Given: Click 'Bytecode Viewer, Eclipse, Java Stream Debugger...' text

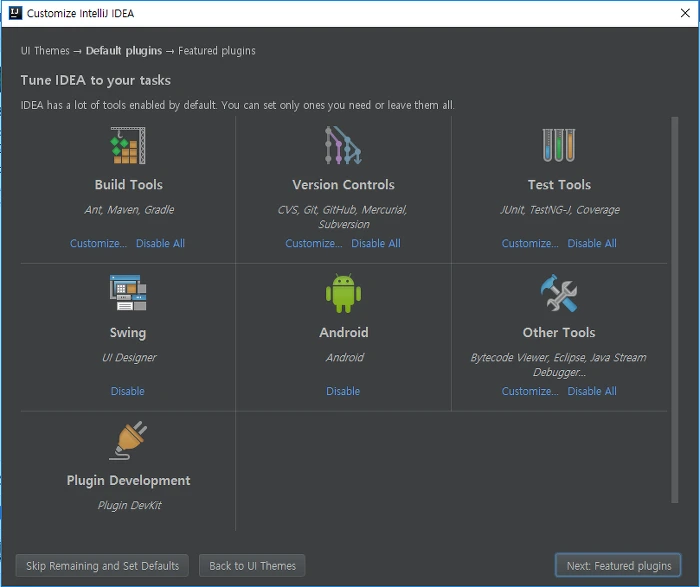Looking at the screenshot, I should click(558, 365).
